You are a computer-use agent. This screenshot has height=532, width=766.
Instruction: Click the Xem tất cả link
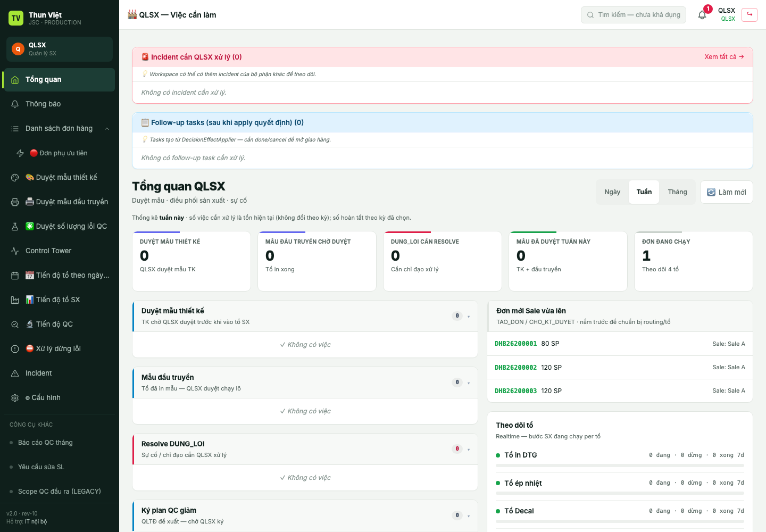[x=724, y=57]
